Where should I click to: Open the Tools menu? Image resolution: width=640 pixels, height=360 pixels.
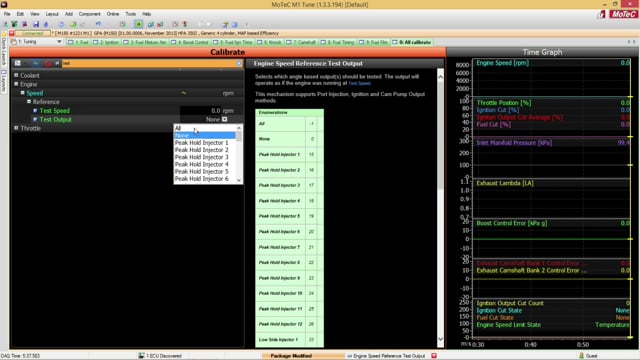point(131,14)
